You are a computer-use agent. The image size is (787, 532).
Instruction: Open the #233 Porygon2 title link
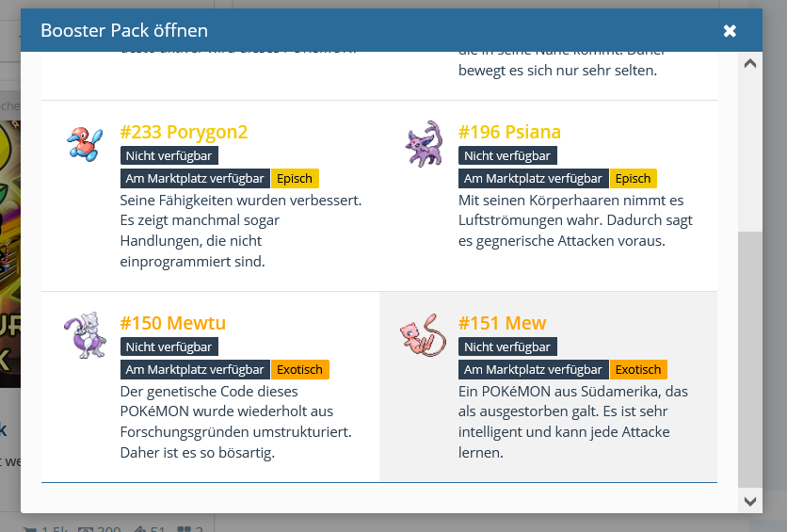click(x=184, y=132)
